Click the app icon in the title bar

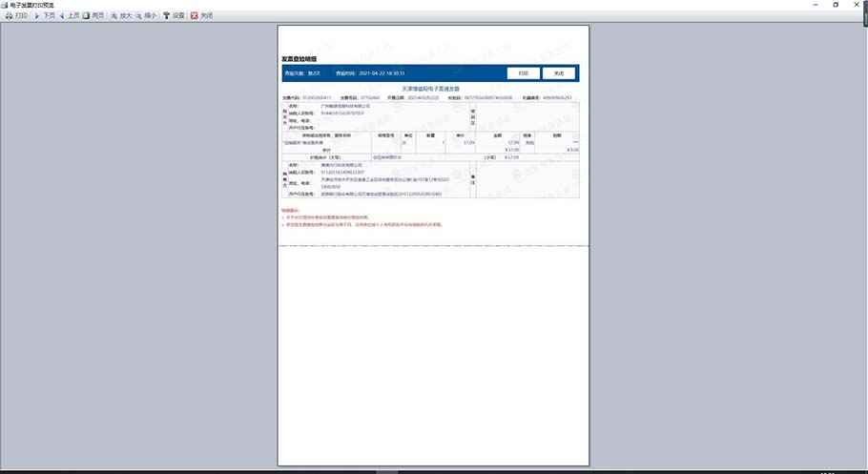5,5
